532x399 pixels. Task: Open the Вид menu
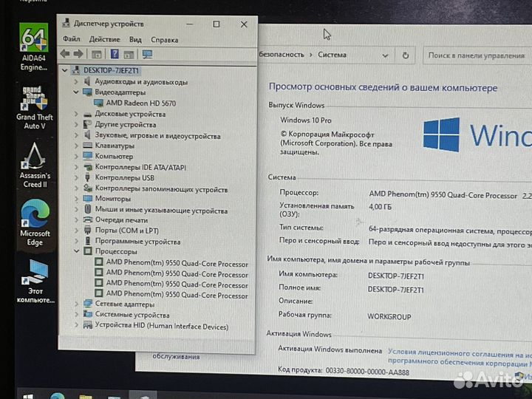coord(135,40)
